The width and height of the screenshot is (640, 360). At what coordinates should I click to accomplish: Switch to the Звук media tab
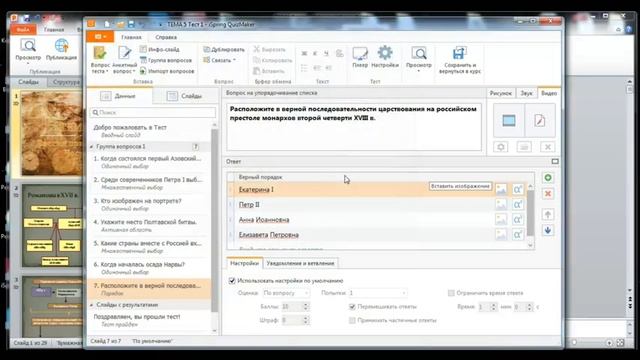pos(527,93)
